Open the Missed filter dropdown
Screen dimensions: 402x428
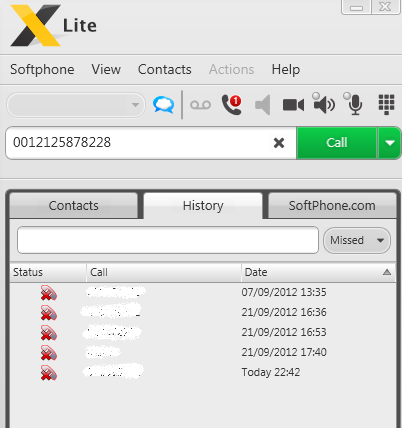[x=357, y=240]
